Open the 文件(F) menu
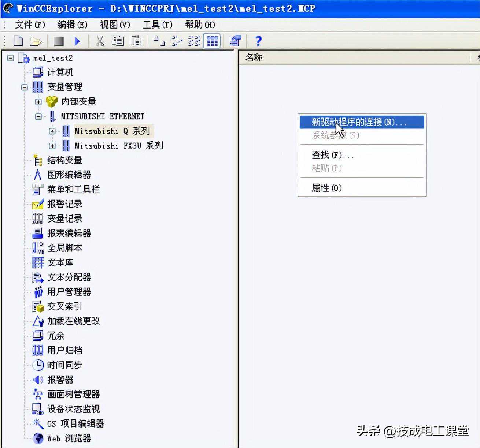The image size is (480, 448). click(30, 25)
